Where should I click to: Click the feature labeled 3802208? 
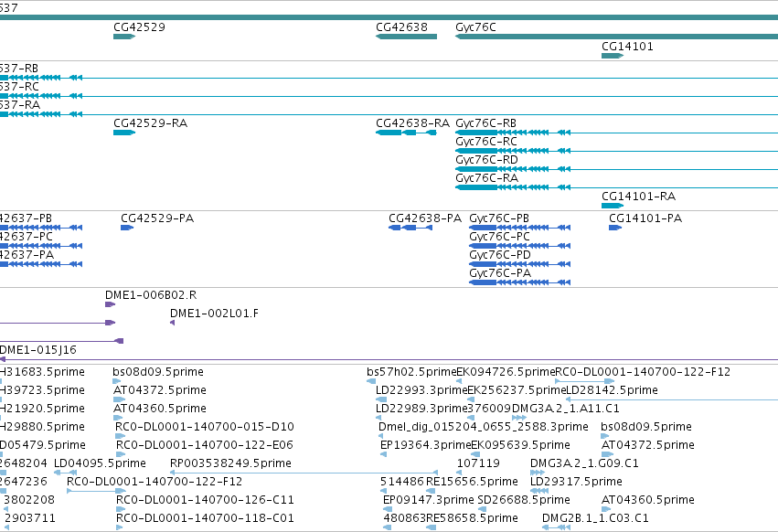click(x=28, y=500)
